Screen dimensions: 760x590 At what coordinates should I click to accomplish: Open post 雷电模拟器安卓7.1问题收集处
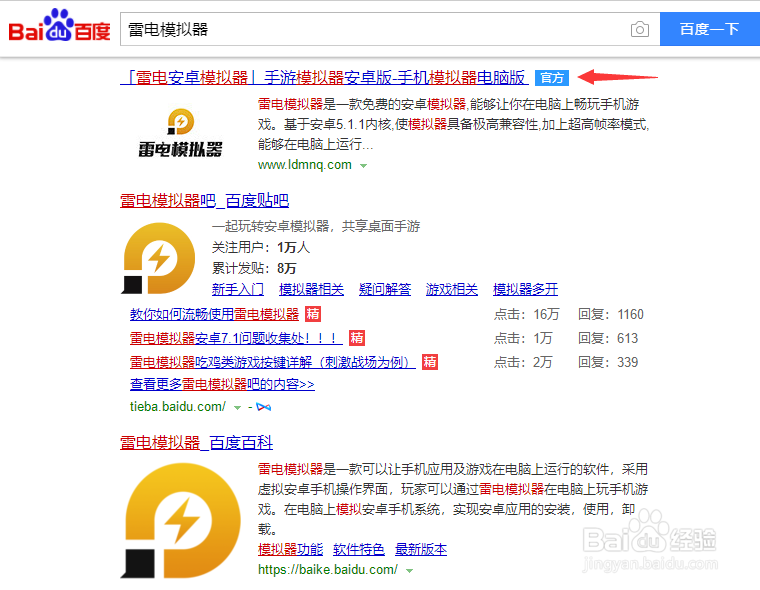236,338
